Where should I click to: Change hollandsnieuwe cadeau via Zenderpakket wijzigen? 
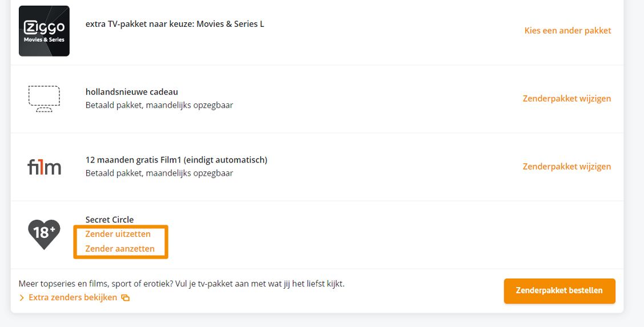[x=566, y=99]
